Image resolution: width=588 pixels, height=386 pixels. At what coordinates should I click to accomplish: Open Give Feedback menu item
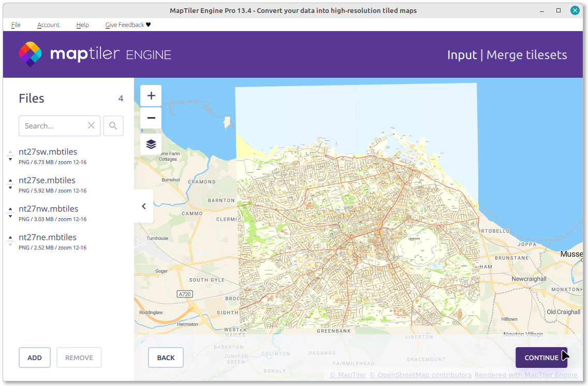pyautogui.click(x=128, y=25)
